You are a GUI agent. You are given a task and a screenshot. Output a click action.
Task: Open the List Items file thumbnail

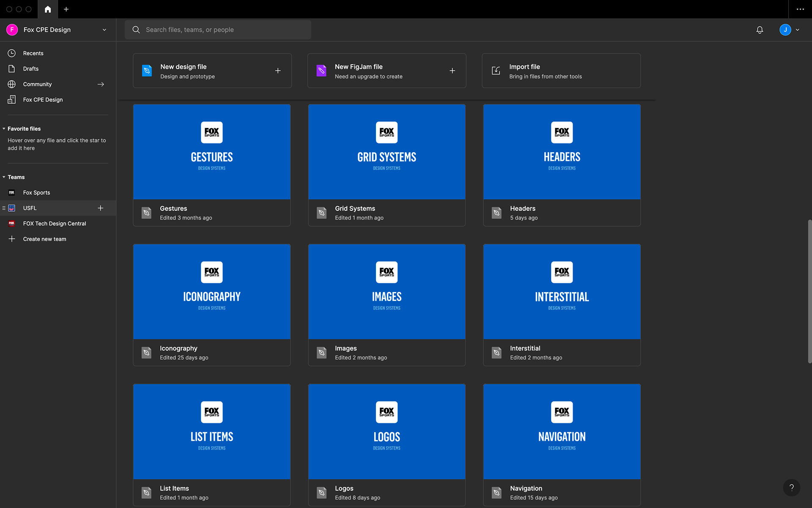point(212,432)
